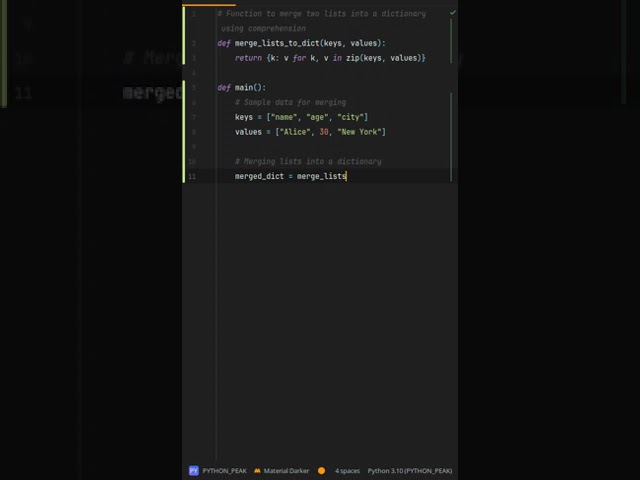
Task: Open the 4 spaces indentation setting
Action: (x=347, y=471)
